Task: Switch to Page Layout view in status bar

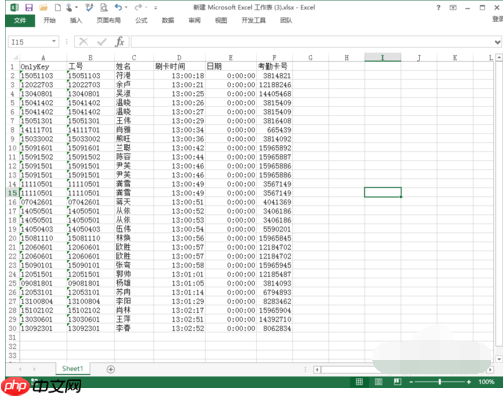Action: tap(378, 382)
